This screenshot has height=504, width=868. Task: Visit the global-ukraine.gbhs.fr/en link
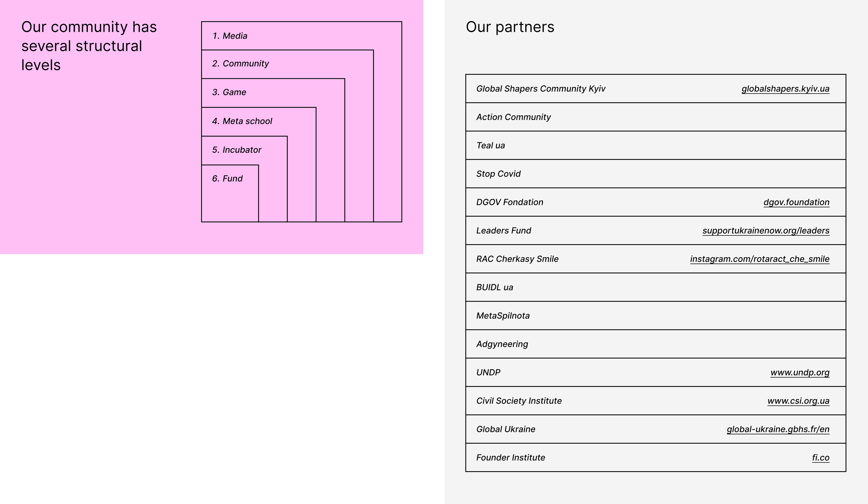(x=778, y=429)
